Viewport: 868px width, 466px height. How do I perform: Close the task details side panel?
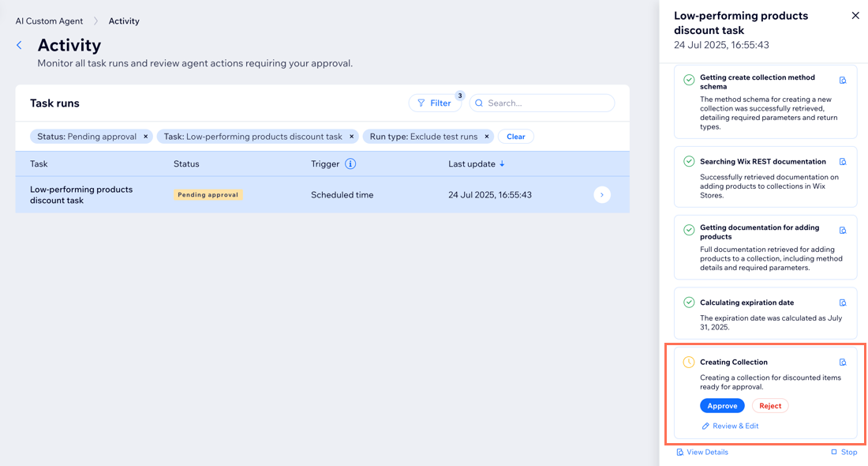click(855, 16)
